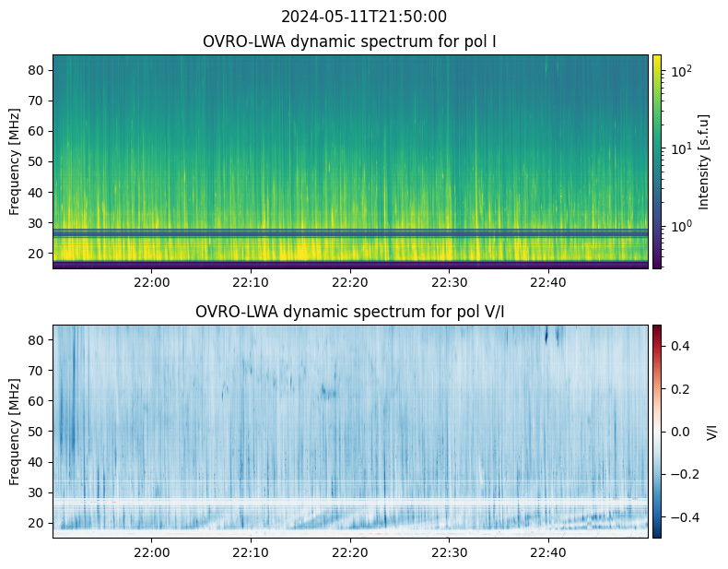
Task: Click the 22:00 tick on upper plot
Action: 152,282
